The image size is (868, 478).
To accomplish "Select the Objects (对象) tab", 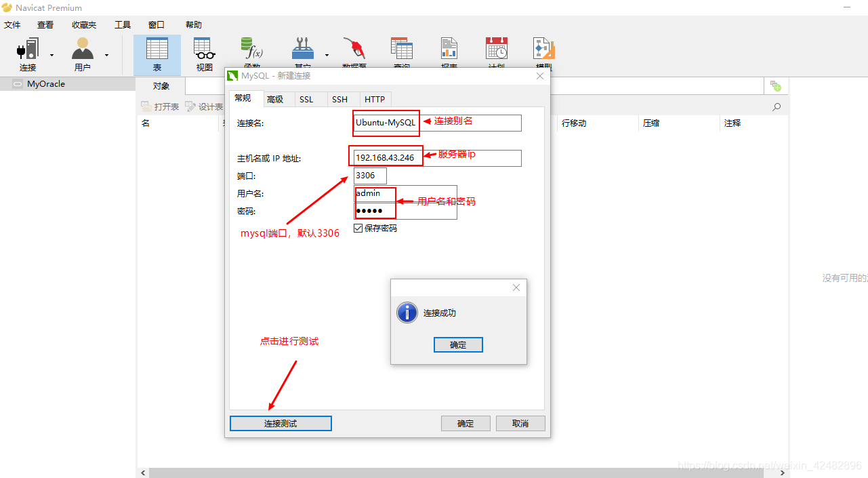I will tap(161, 86).
